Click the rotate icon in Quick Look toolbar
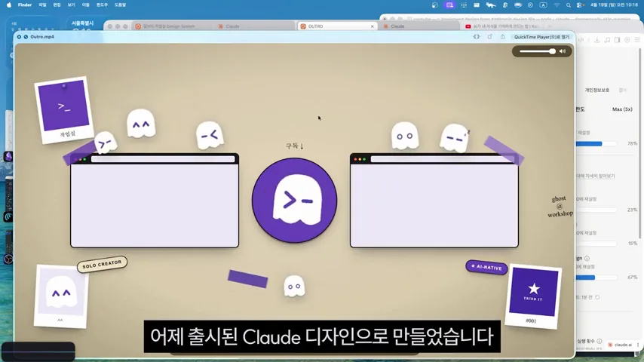644x362 pixels. (489, 36)
